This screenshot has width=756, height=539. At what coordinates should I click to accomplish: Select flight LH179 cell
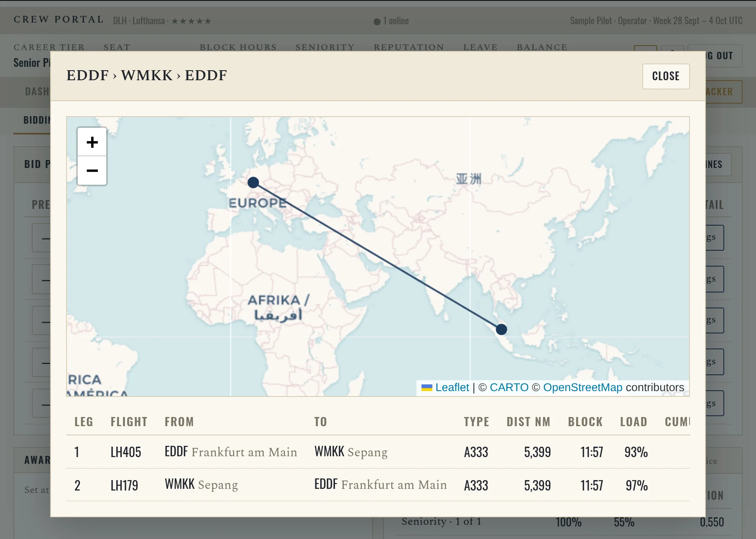[x=124, y=486]
